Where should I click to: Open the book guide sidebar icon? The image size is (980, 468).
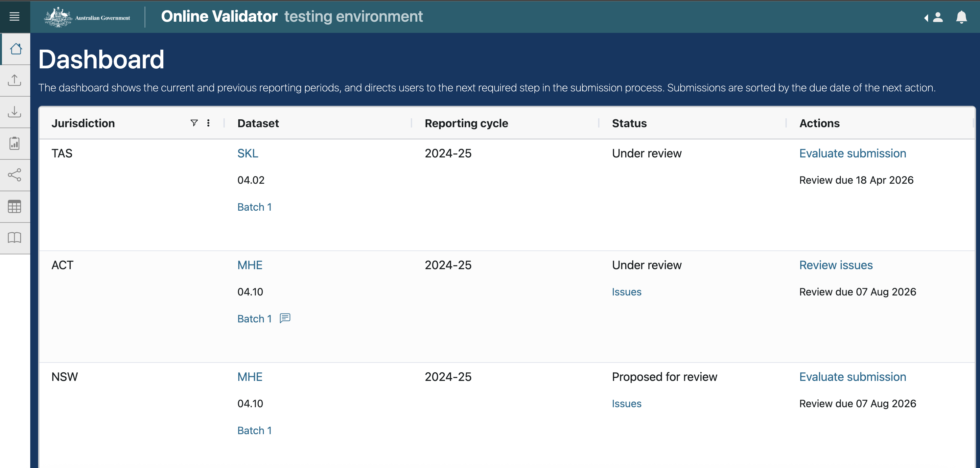[x=14, y=238]
